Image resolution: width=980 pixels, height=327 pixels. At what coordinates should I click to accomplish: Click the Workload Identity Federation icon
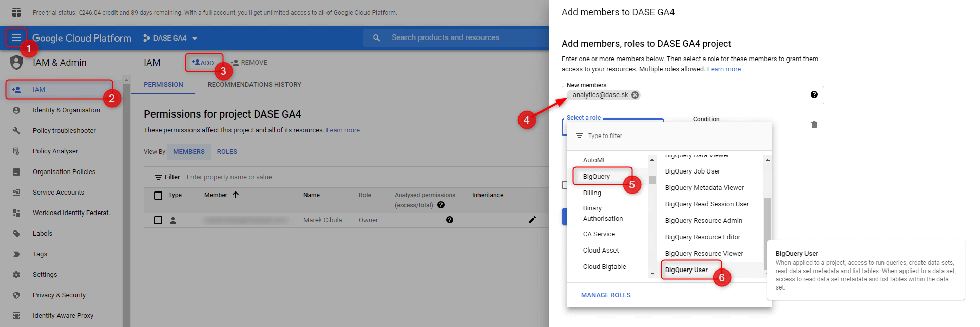click(x=16, y=213)
